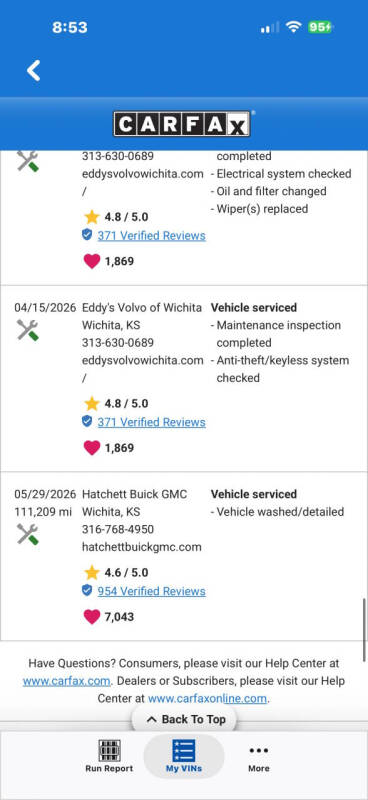Tap verified shield next to 954 Verified Reviews
The image size is (368, 800).
(x=87, y=591)
